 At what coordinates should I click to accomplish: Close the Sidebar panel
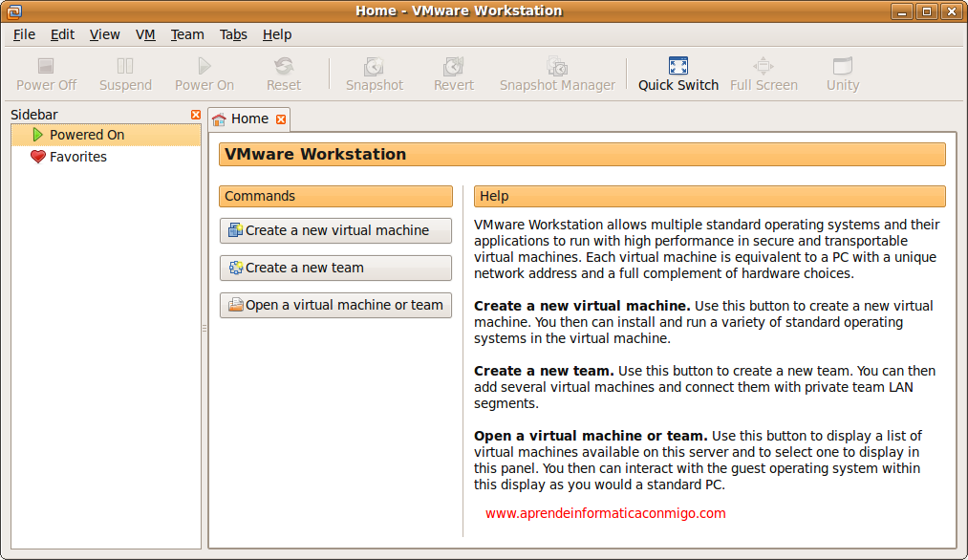point(196,114)
